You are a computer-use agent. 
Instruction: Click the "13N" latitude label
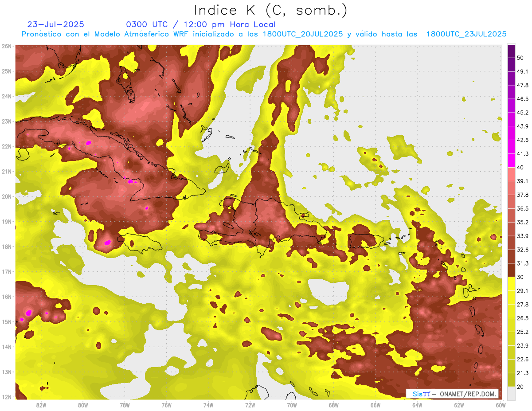pyautogui.click(x=7, y=372)
